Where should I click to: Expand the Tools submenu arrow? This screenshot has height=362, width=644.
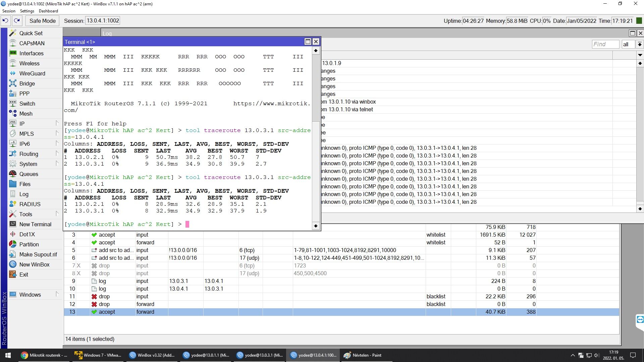pyautogui.click(x=57, y=214)
